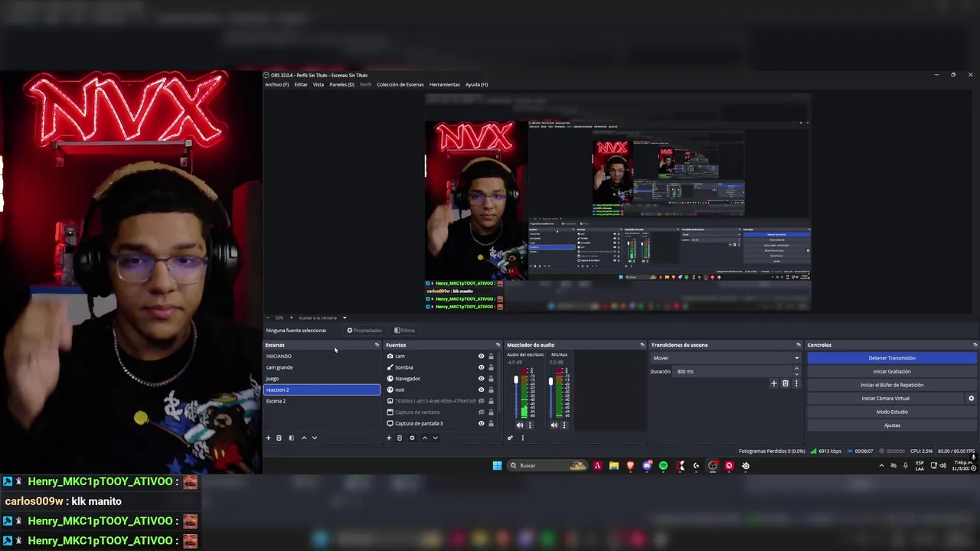This screenshot has width=980, height=551.
Task: Open Editar menu
Action: tap(301, 84)
